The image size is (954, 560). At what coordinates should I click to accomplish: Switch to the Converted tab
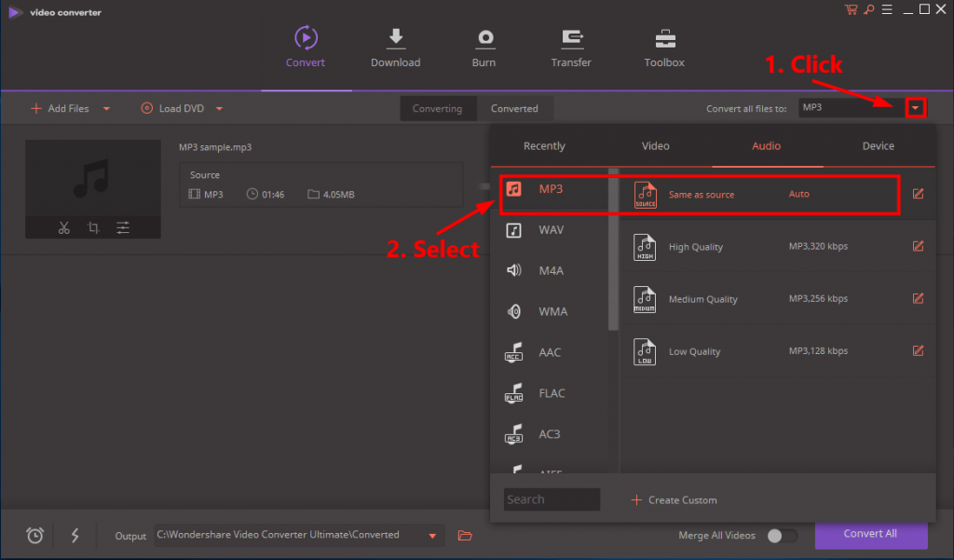514,108
